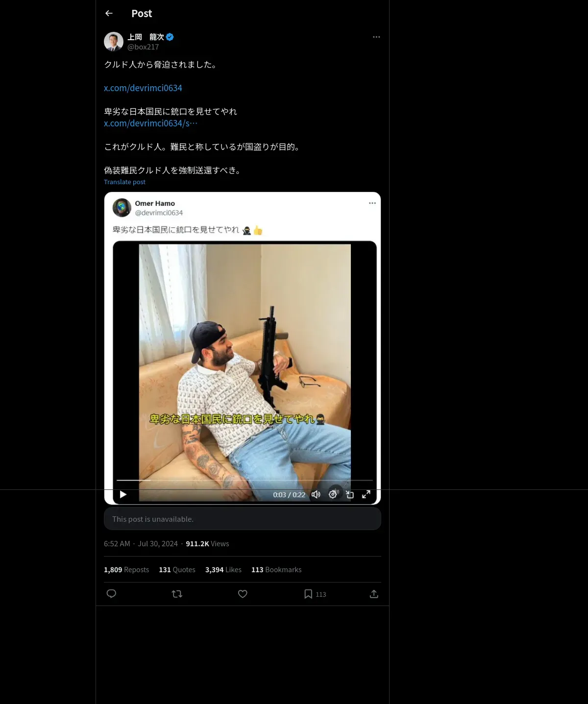Click Translate post
This screenshot has height=704, width=588.
click(124, 182)
